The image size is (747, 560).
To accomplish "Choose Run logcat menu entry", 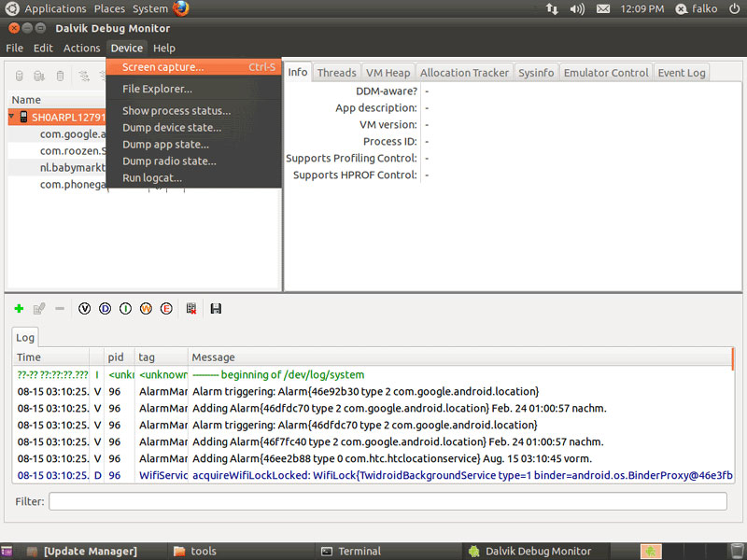I will point(151,177).
